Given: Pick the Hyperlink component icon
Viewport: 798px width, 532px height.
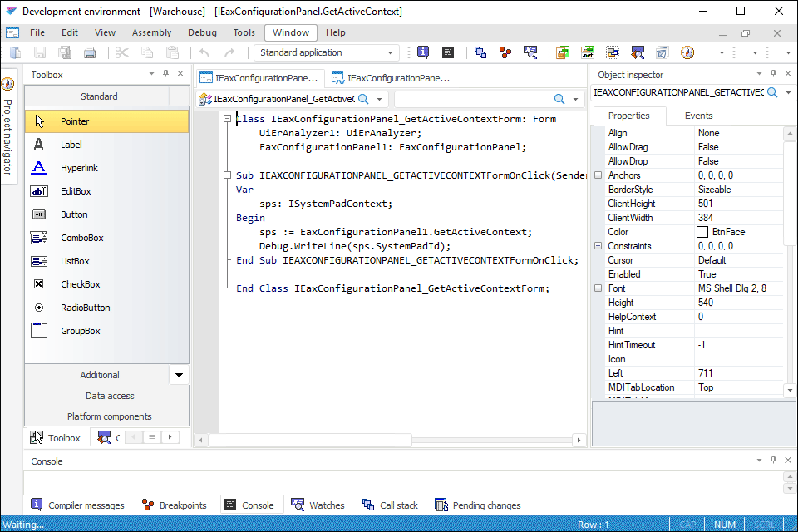Looking at the screenshot, I should pyautogui.click(x=39, y=168).
